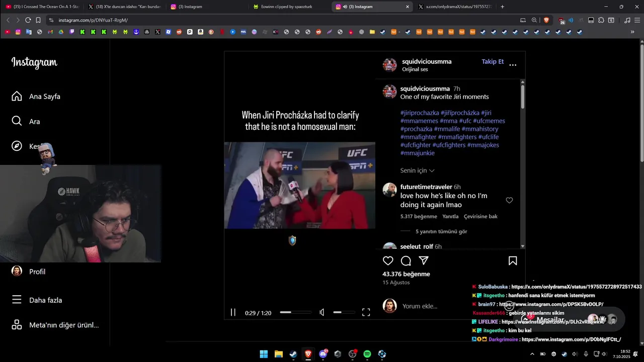Image resolution: width=644 pixels, height=362 pixels.
Task: View 43.376 beğenme likes list
Action: [x=406, y=274]
